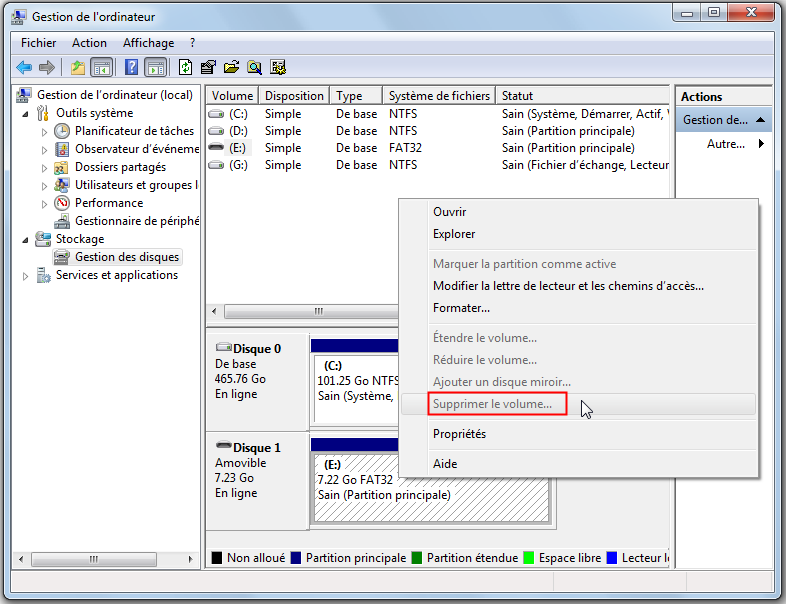Click the Forward arrow toolbar icon

(47, 67)
